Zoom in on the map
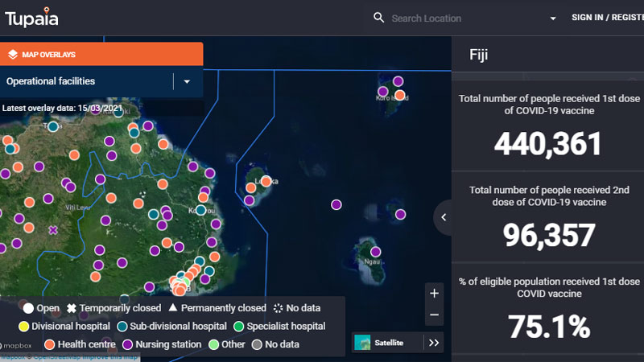This screenshot has width=644, height=362. 434,294
